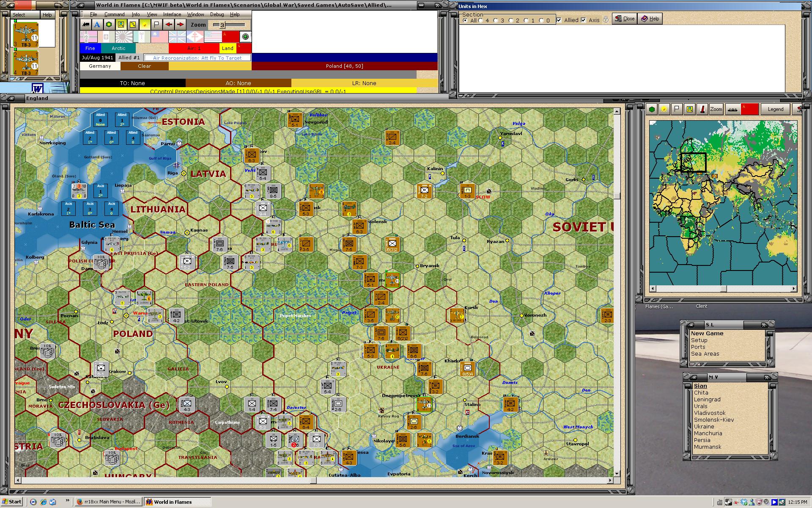
Task: Click the white flag toolbar icon
Action: pyautogui.click(x=156, y=25)
